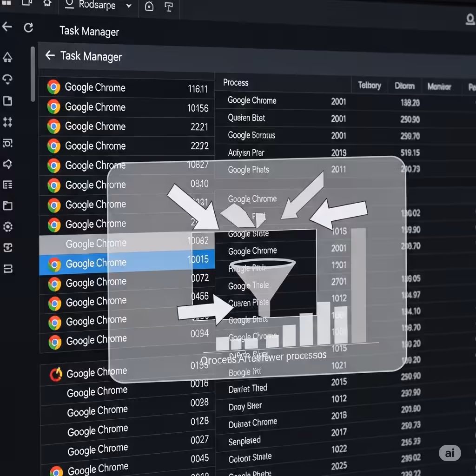This screenshot has height=476, width=476.
Task: Select the Dnoy Bker process row
Action: [x=345, y=402]
